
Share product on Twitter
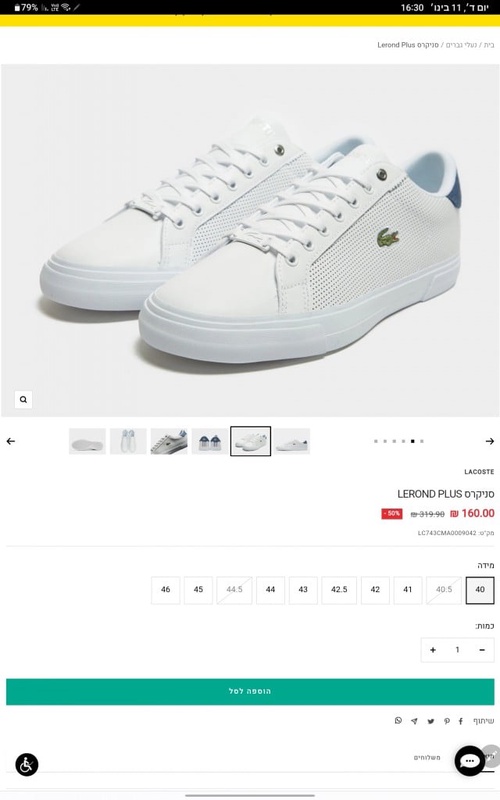coord(431,721)
